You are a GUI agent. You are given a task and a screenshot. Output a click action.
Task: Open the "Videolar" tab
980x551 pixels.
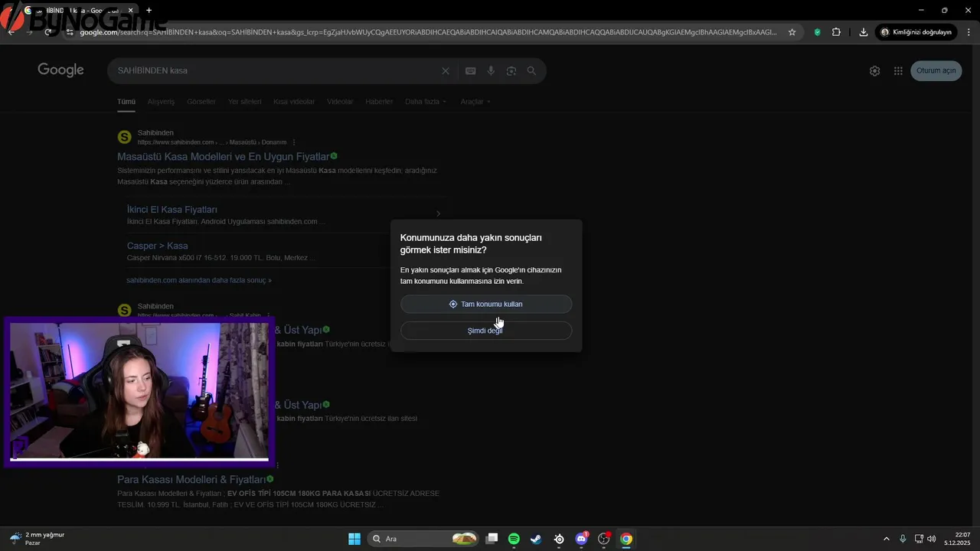click(340, 102)
